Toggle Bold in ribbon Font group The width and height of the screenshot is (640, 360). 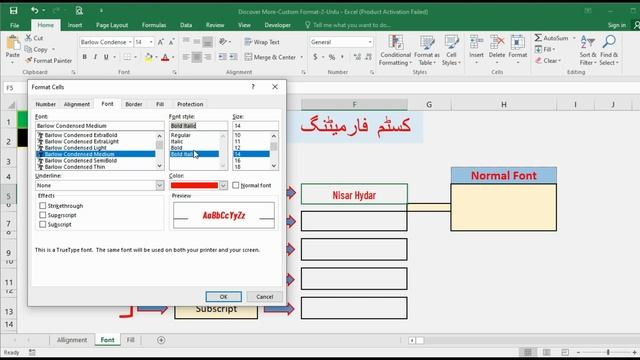[84, 57]
